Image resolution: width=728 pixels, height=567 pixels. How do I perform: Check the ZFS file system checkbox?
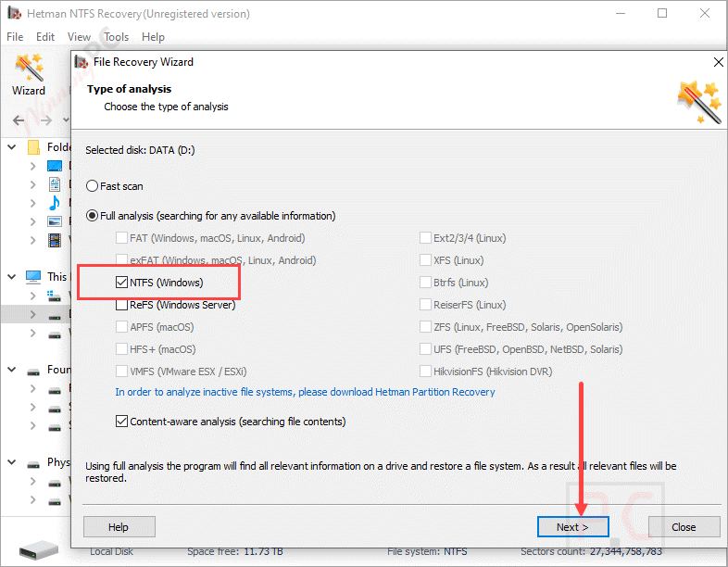coord(425,327)
